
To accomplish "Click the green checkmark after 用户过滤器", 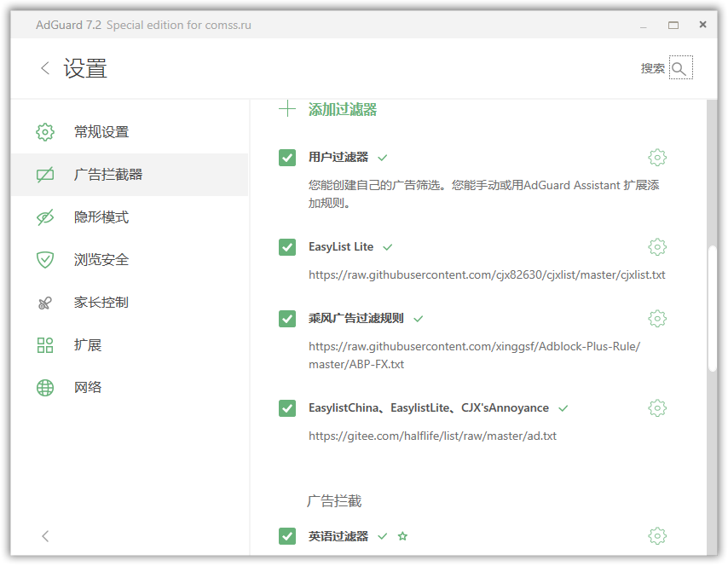I will point(383,158).
